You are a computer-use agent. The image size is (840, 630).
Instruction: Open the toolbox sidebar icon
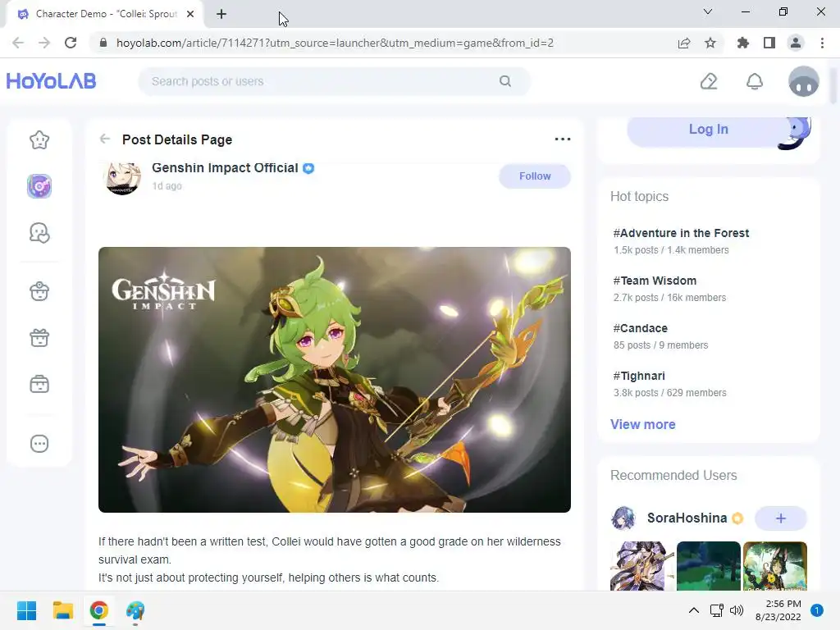tap(39, 384)
